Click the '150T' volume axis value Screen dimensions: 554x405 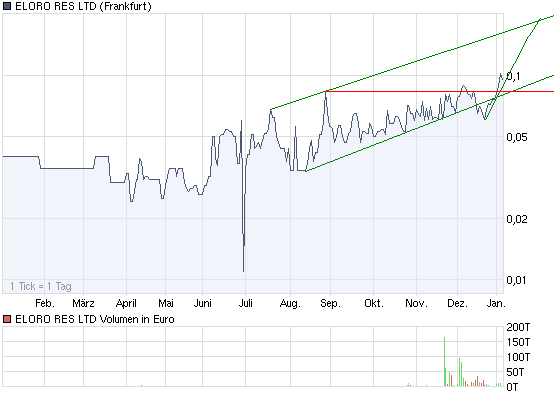click(x=518, y=342)
